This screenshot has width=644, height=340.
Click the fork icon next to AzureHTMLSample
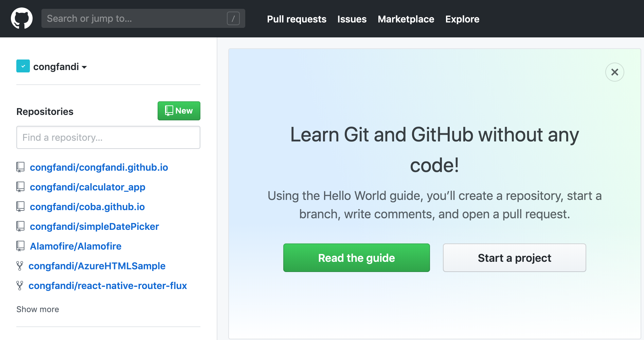[20, 266]
